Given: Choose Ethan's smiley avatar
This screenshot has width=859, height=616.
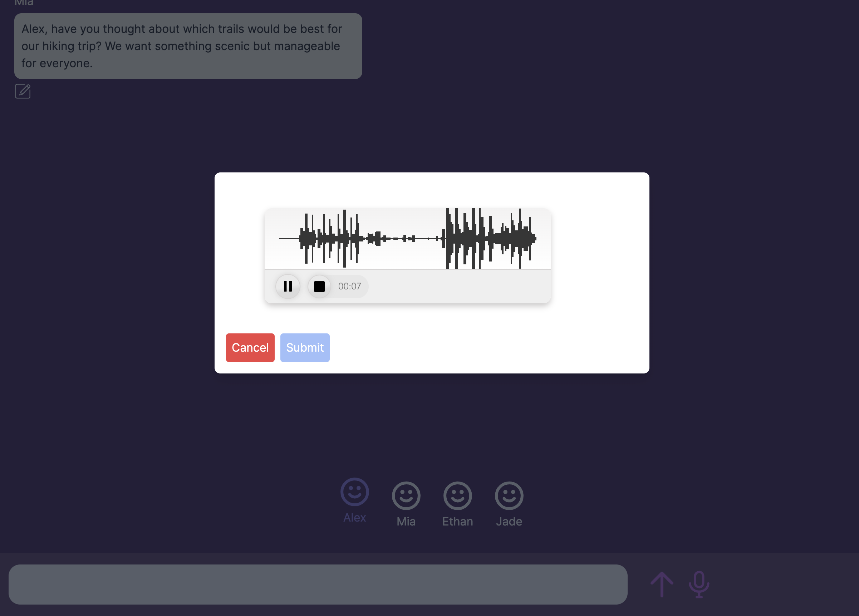Looking at the screenshot, I should pos(457,495).
